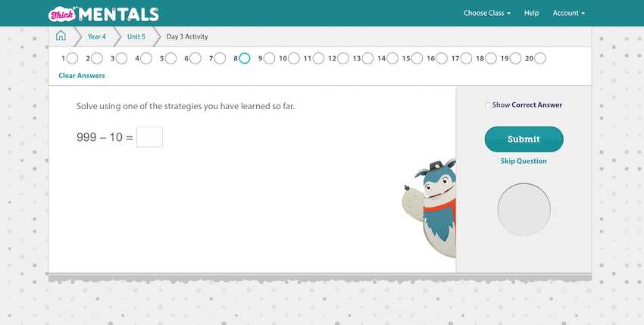This screenshot has height=325, width=644.
Task: Enable Show Correct Answer checkbox
Action: click(488, 105)
